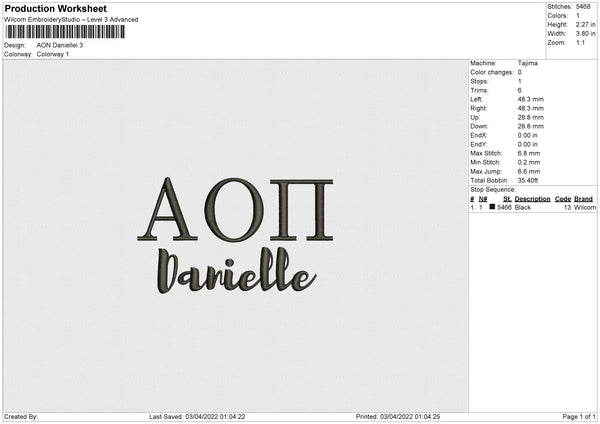Click the Production Worksheet title
Screen dimensions: 600x424
(55, 8)
